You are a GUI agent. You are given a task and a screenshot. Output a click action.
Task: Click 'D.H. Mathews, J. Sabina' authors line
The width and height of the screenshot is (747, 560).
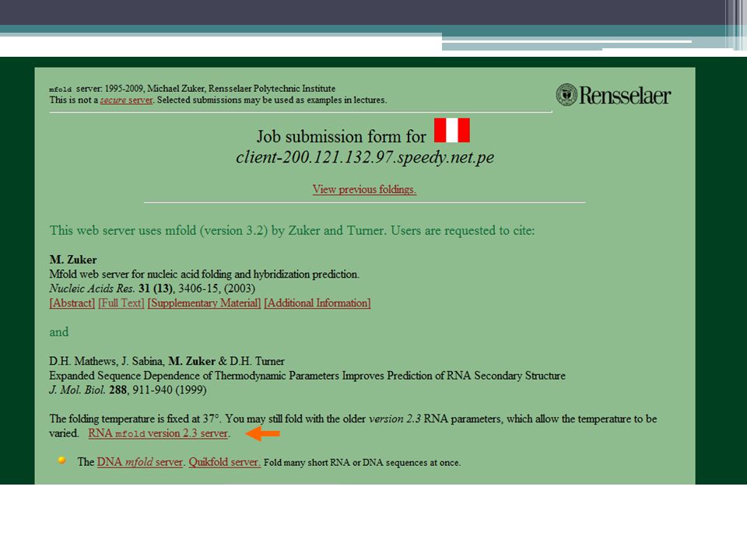click(x=167, y=361)
